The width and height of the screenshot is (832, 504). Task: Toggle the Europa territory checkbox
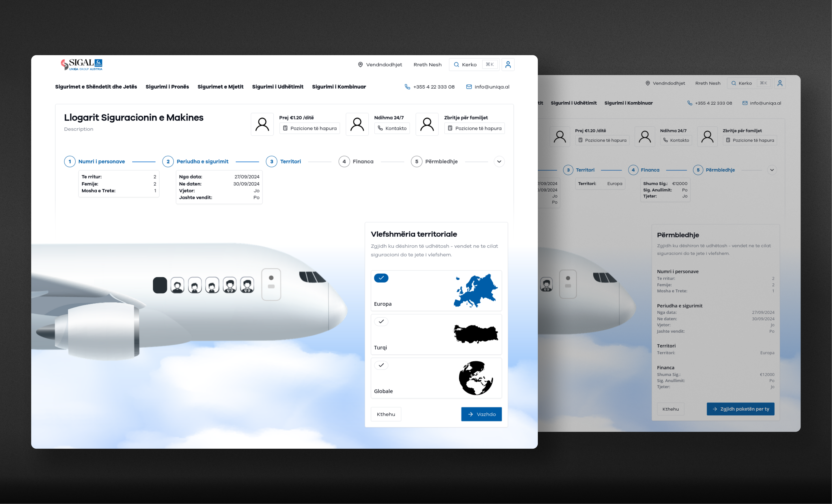(x=381, y=277)
